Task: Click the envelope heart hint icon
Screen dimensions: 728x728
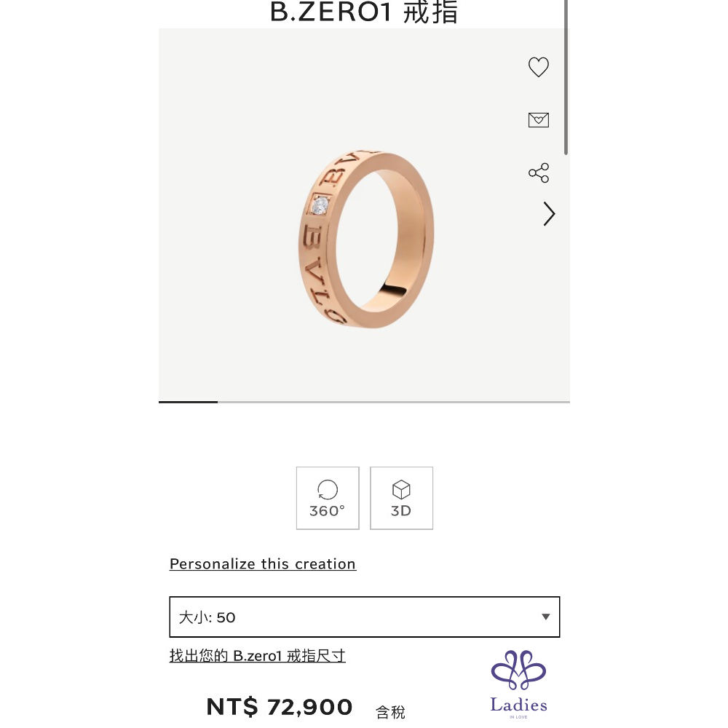Action: tap(538, 120)
